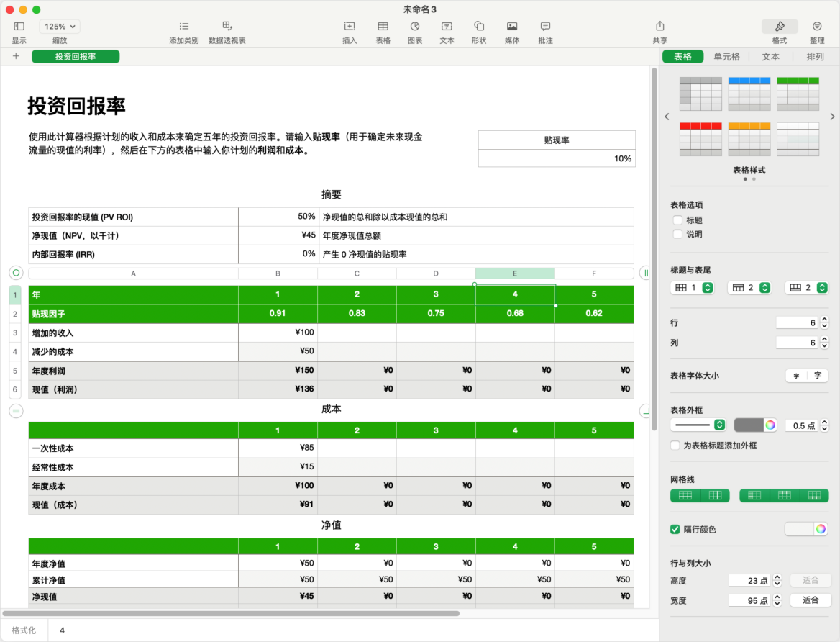Click the 高度 row height stepper

coord(777,580)
